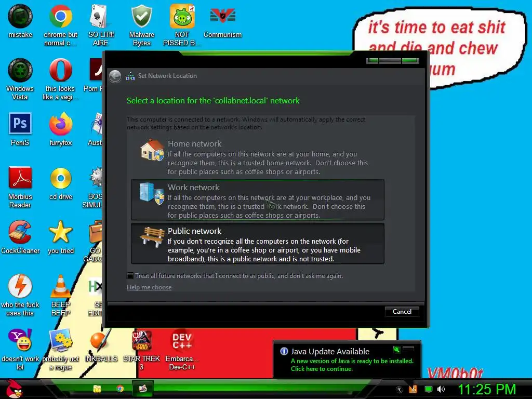Click the 11:25 PM taskbar clock
Screen dimensions: 532x399
486,389
